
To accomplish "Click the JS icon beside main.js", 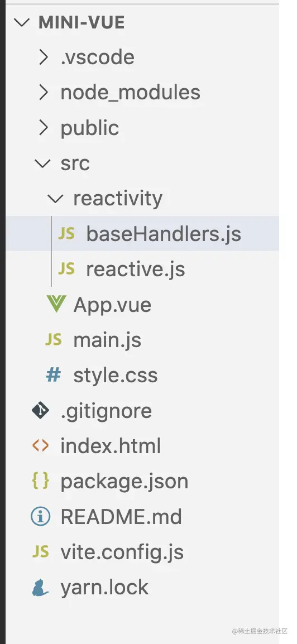I will [54, 340].
